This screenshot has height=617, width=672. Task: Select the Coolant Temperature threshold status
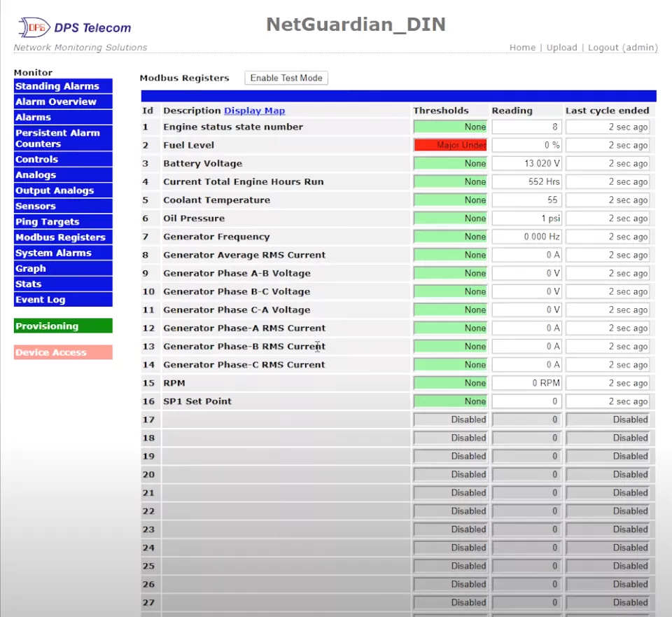450,200
